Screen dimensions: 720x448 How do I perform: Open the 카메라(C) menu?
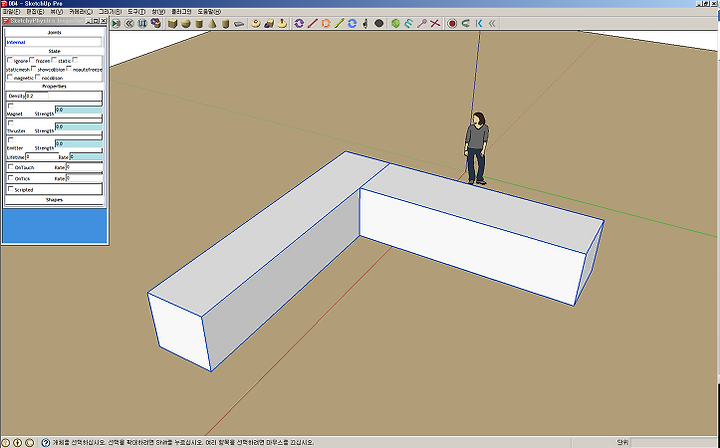click(x=81, y=11)
